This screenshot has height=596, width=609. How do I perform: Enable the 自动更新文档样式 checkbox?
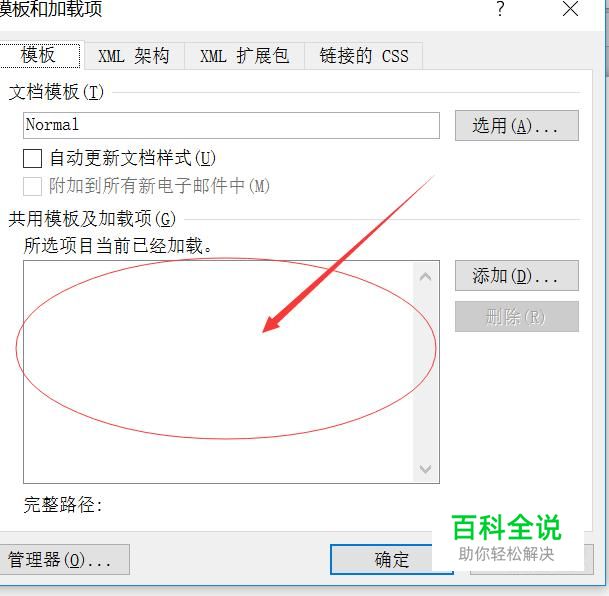coord(33,158)
